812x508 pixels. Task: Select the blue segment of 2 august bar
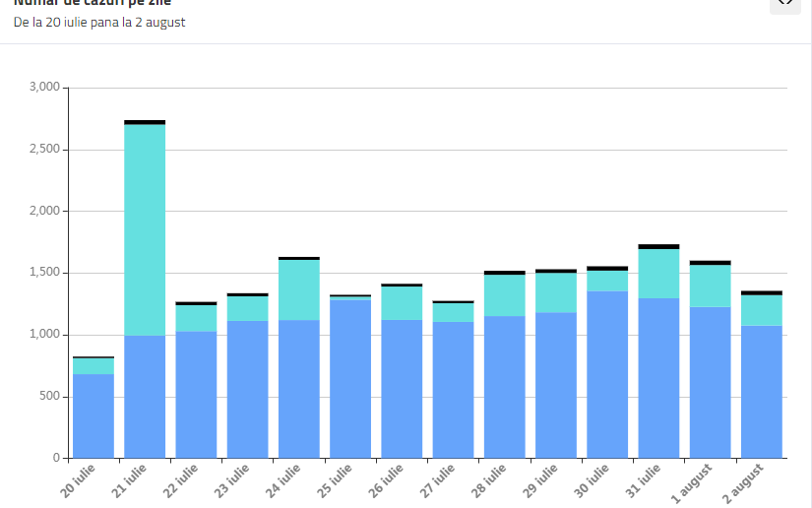click(x=762, y=392)
